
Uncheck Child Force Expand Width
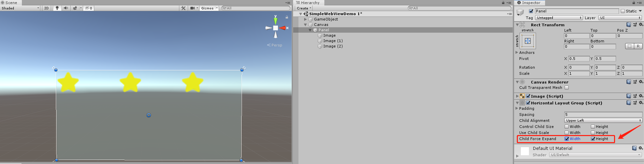click(x=567, y=139)
